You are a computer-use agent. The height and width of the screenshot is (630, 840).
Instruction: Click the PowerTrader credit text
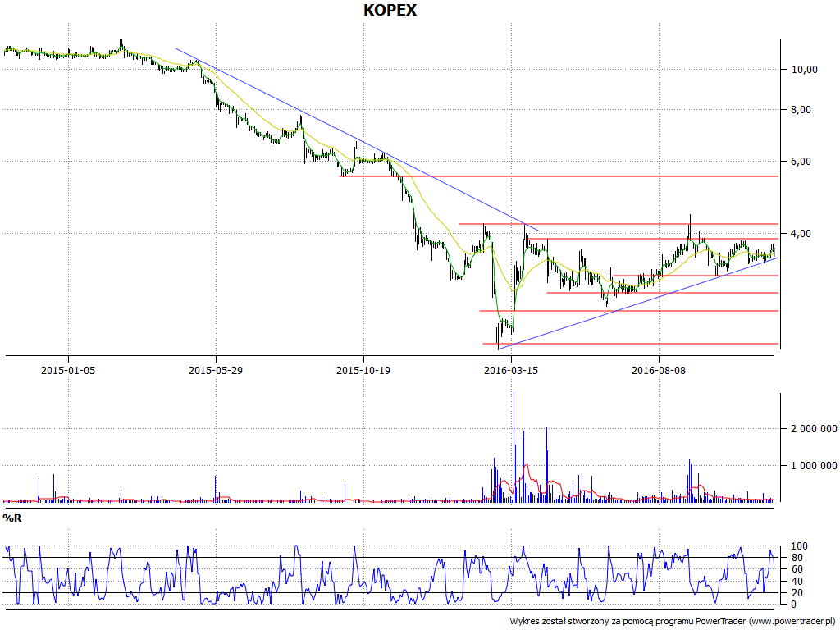672,621
